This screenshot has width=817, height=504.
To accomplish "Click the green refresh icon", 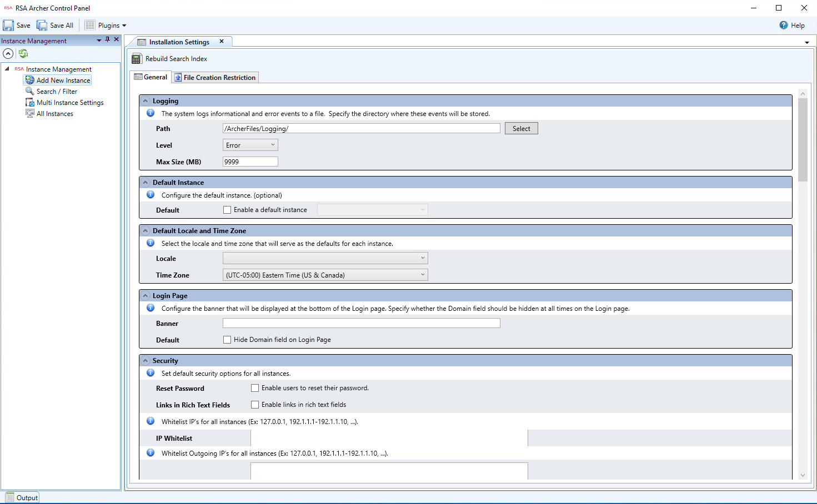I will click(23, 54).
